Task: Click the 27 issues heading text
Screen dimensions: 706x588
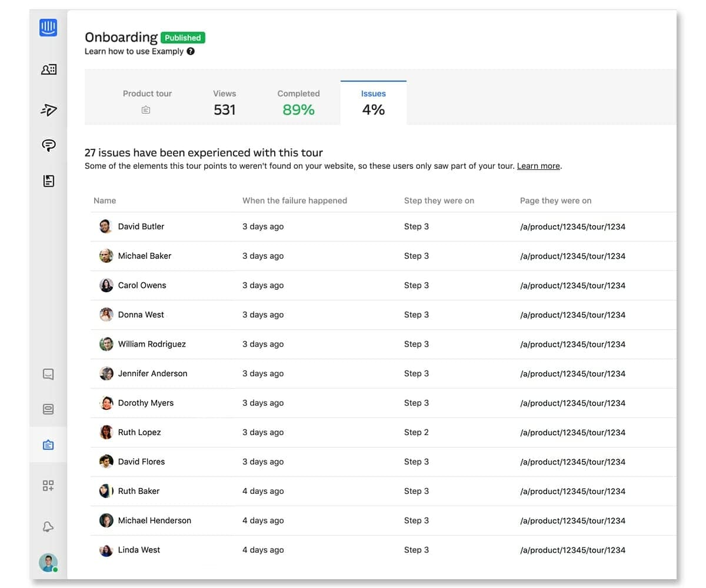Action: pyautogui.click(x=204, y=153)
